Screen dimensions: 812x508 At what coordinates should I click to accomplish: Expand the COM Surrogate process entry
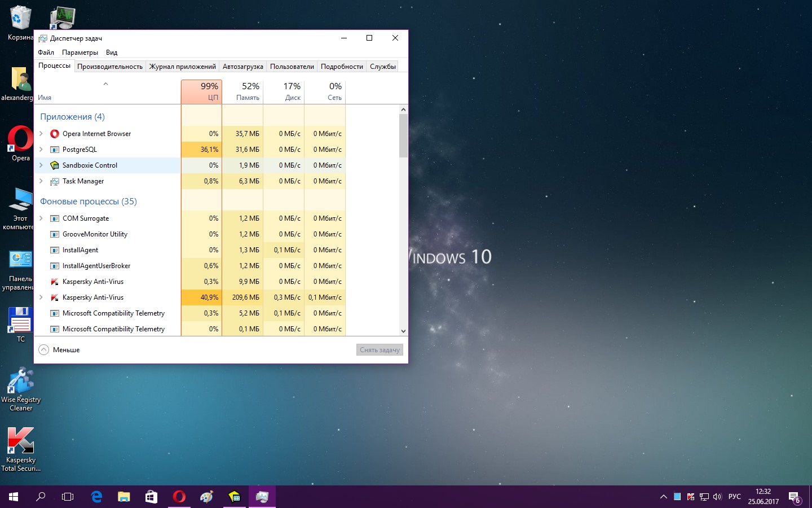click(41, 218)
